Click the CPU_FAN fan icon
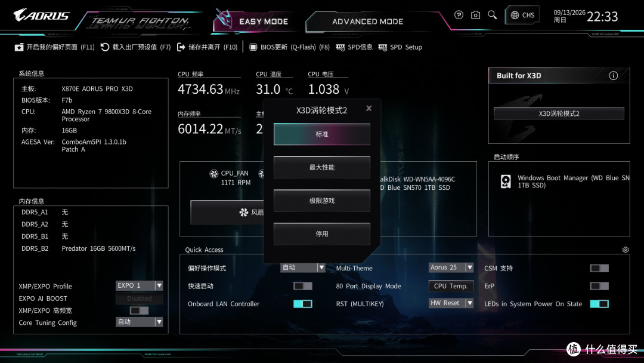Image resolution: width=644 pixels, height=363 pixels. (213, 174)
